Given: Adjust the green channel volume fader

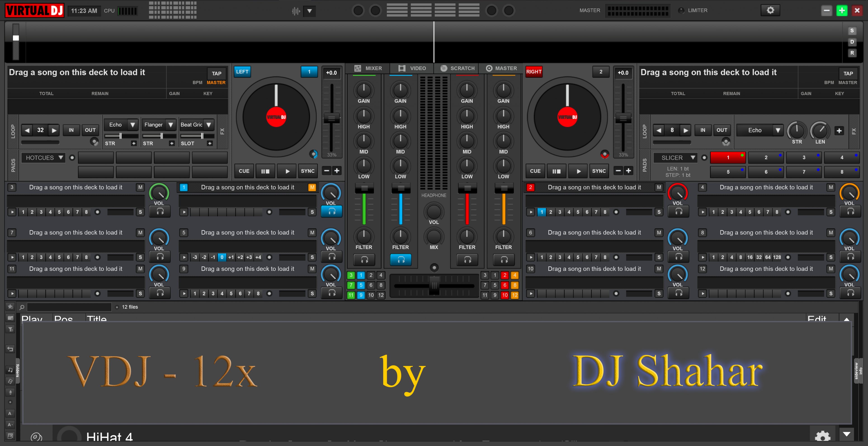Looking at the screenshot, I should [x=364, y=188].
